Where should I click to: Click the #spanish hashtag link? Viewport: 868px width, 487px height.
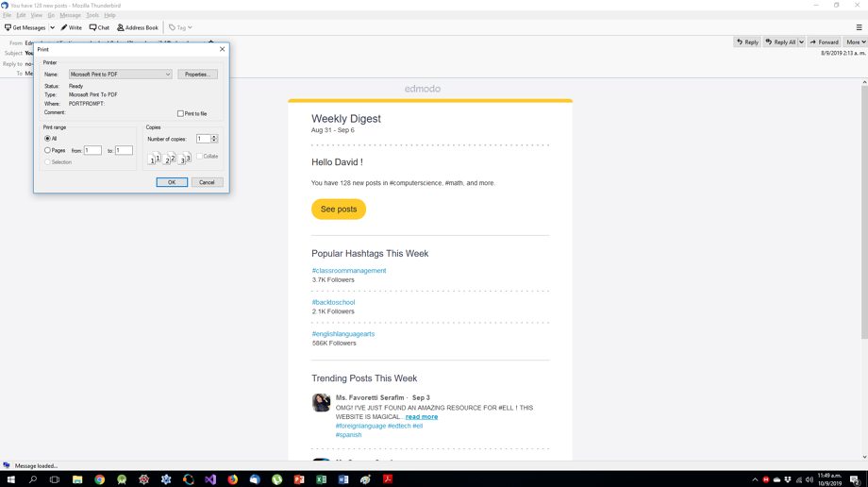pyautogui.click(x=348, y=435)
